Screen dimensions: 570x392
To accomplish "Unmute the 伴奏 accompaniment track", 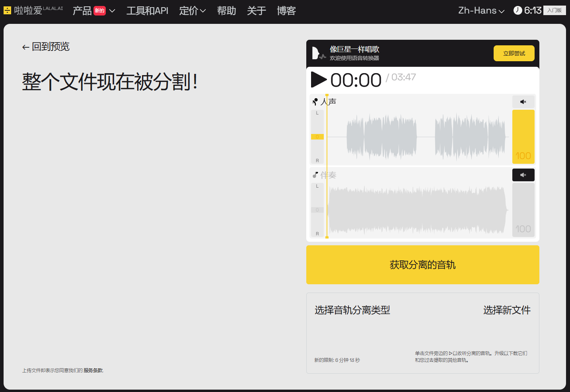I will (523, 175).
